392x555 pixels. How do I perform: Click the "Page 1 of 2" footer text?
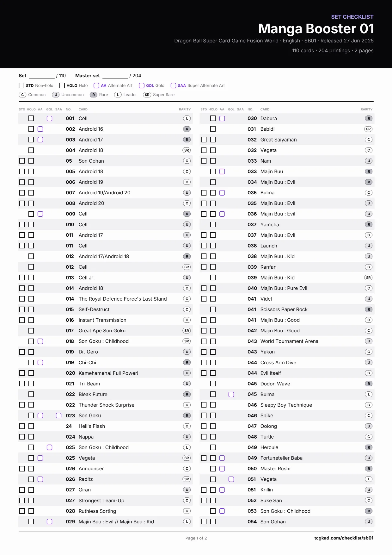click(196, 538)
